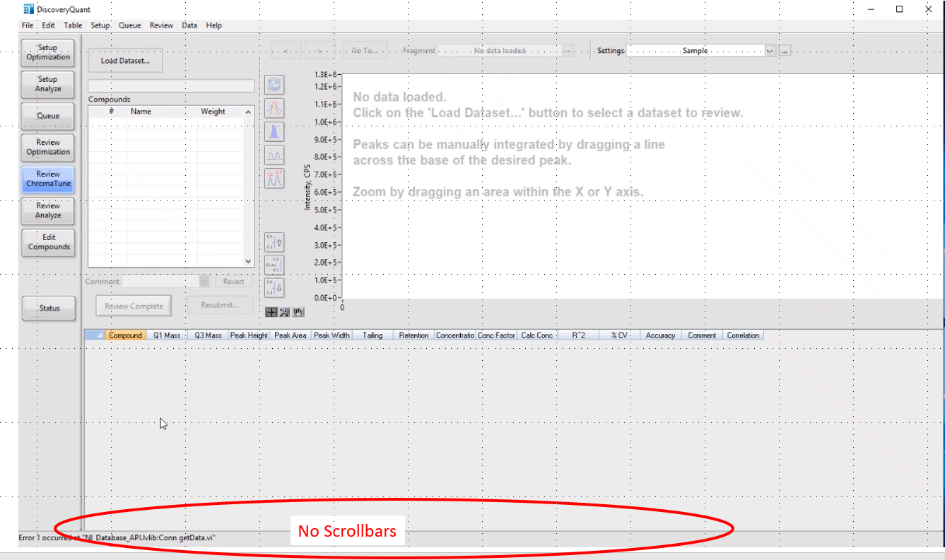Open the Setup Optimization page

tap(48, 52)
